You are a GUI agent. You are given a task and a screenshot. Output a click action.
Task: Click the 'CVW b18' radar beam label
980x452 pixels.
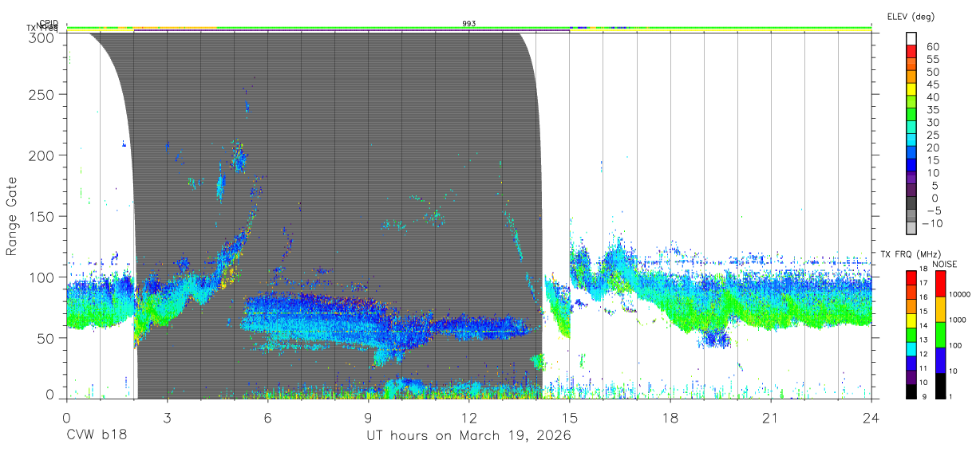tap(96, 436)
